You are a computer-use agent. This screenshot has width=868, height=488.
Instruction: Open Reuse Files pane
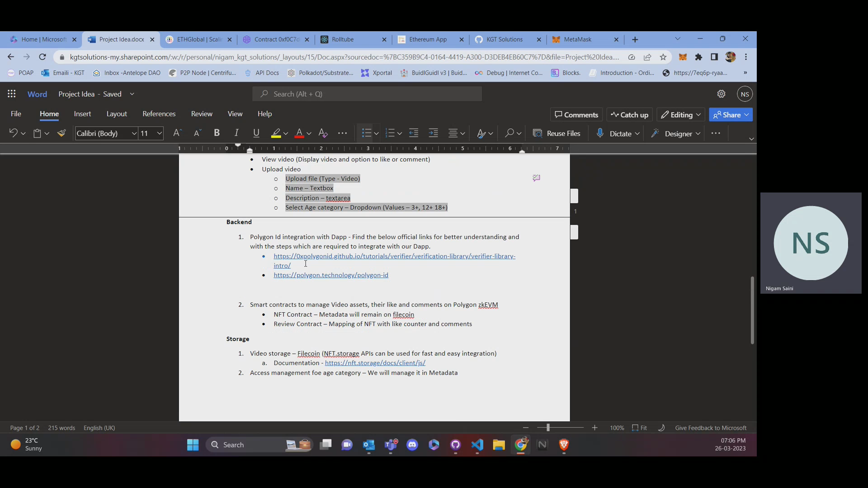tap(557, 133)
